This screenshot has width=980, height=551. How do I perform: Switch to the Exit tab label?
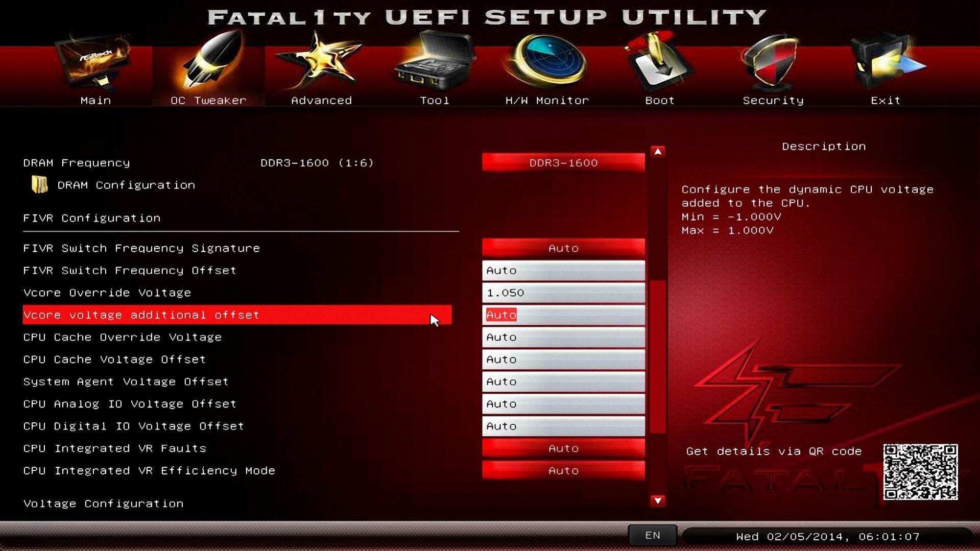[x=886, y=101]
